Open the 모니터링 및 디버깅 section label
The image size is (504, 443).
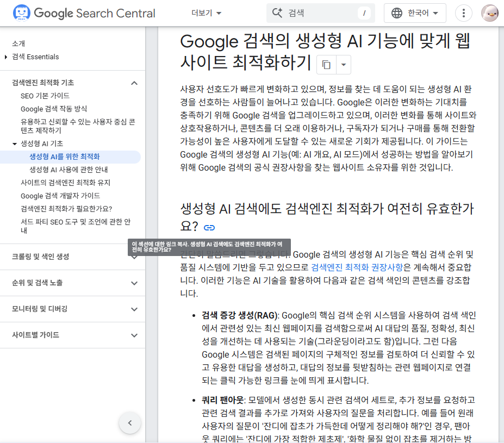pos(40,309)
